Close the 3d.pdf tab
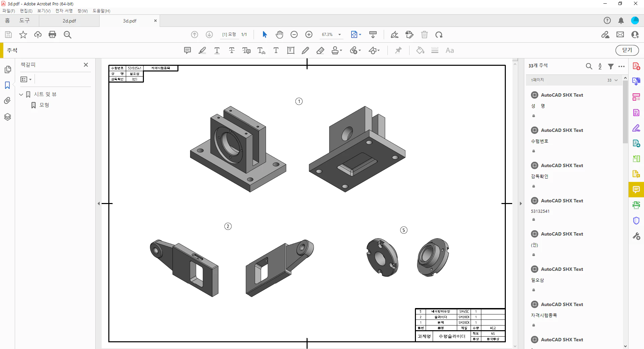The image size is (644, 349). [155, 21]
